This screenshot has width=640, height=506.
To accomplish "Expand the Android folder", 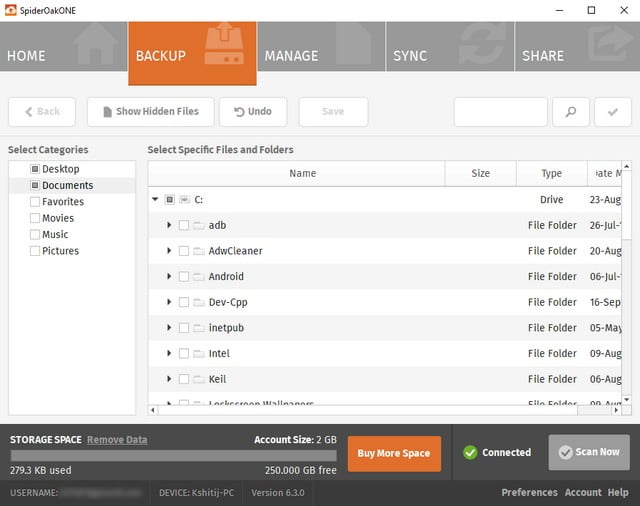I will point(169,276).
